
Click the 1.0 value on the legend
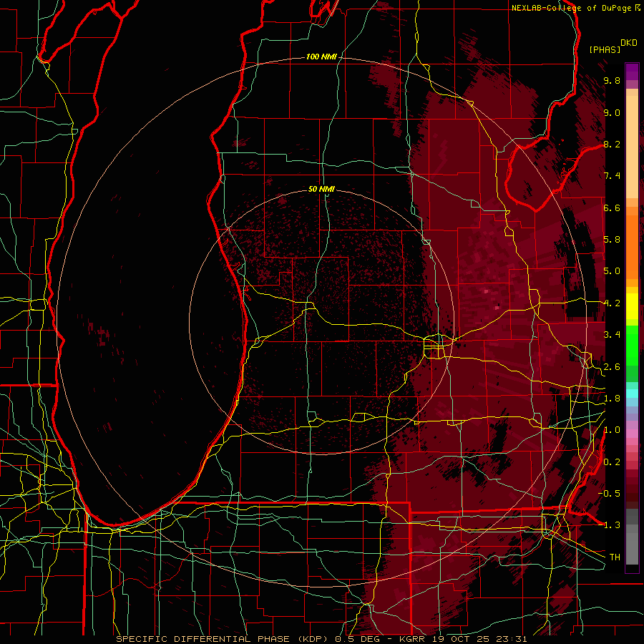pyautogui.click(x=612, y=430)
